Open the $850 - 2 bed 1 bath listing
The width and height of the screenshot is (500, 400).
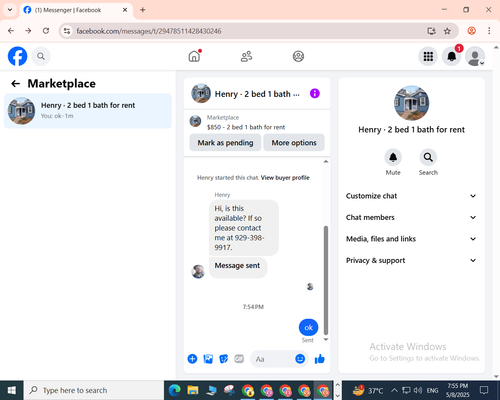click(x=246, y=127)
